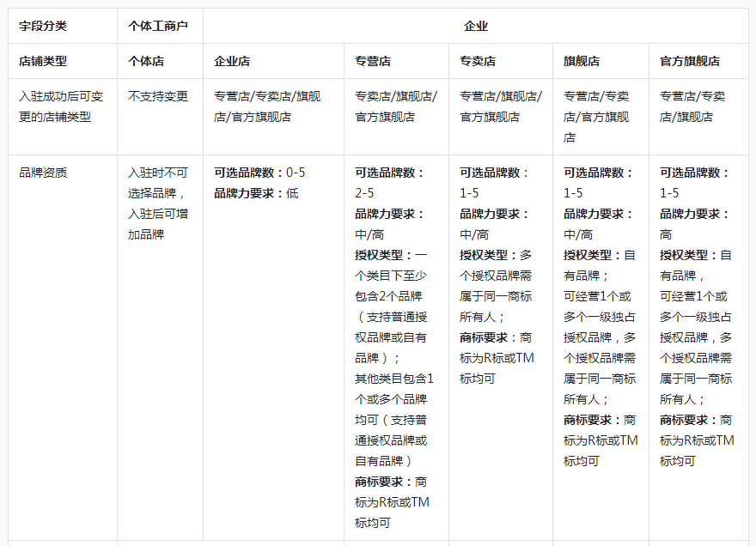
Task: Click the 专卖店 column header
Action: (x=472, y=60)
